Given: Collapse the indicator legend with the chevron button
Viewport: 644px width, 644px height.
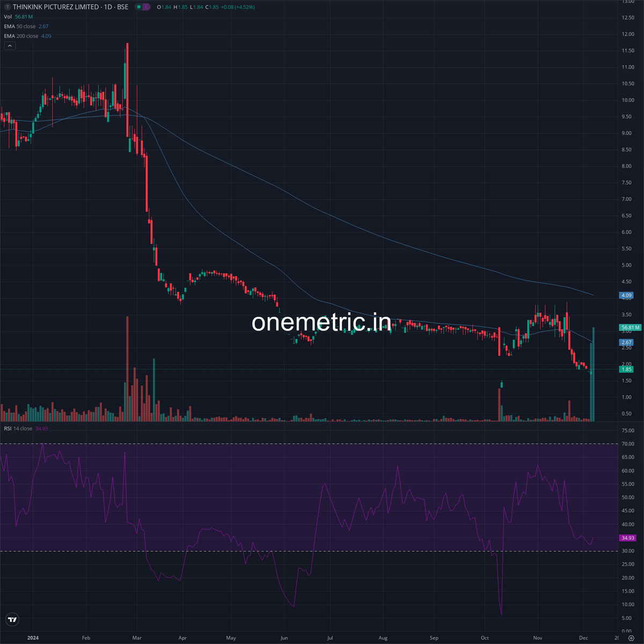Looking at the screenshot, I should (10, 46).
